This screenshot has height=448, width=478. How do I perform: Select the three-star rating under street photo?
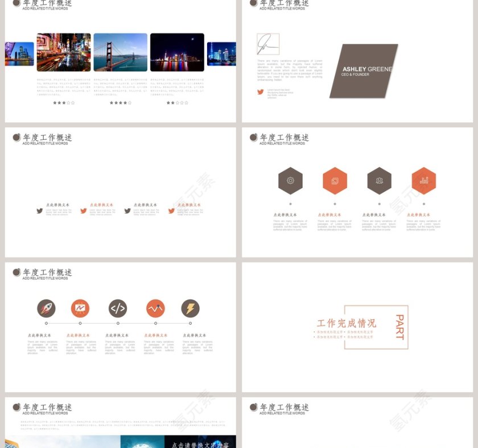coord(64,103)
